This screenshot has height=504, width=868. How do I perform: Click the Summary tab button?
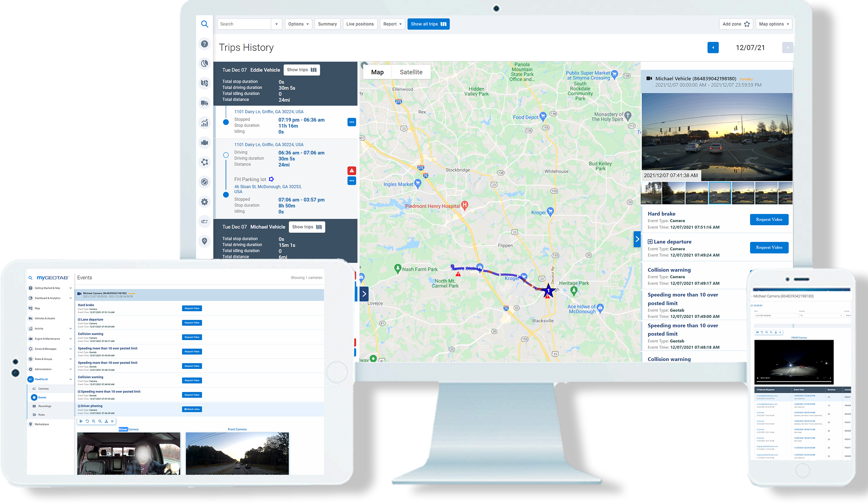[327, 24]
